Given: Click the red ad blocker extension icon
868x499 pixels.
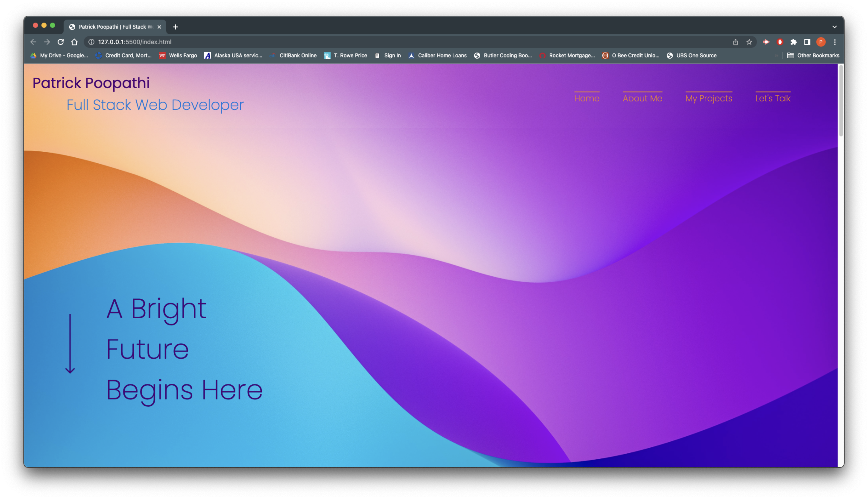Looking at the screenshot, I should click(780, 42).
